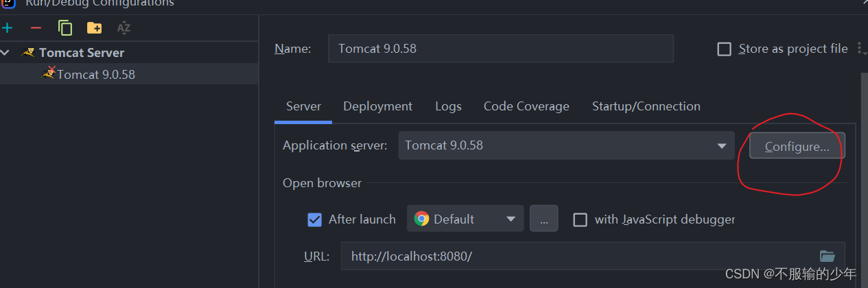Open the Default browser dropdown
This screenshot has width=868, height=288.
click(465, 219)
